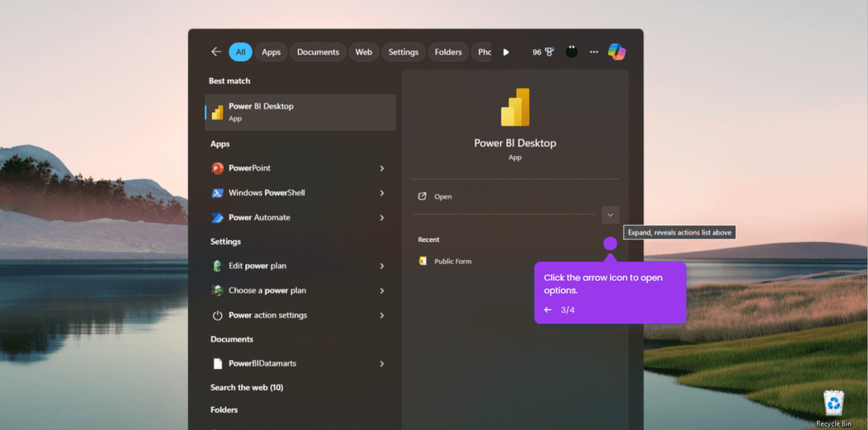Expand the actions list with the chevron
This screenshot has width=868, height=430.
coord(611,215)
